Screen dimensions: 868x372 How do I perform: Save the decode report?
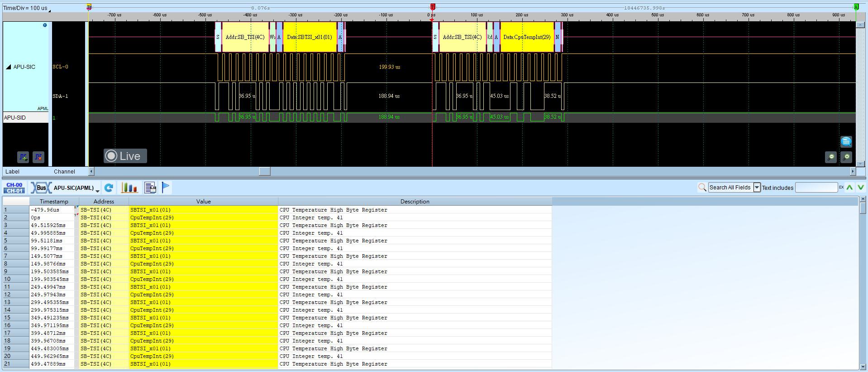click(x=150, y=188)
